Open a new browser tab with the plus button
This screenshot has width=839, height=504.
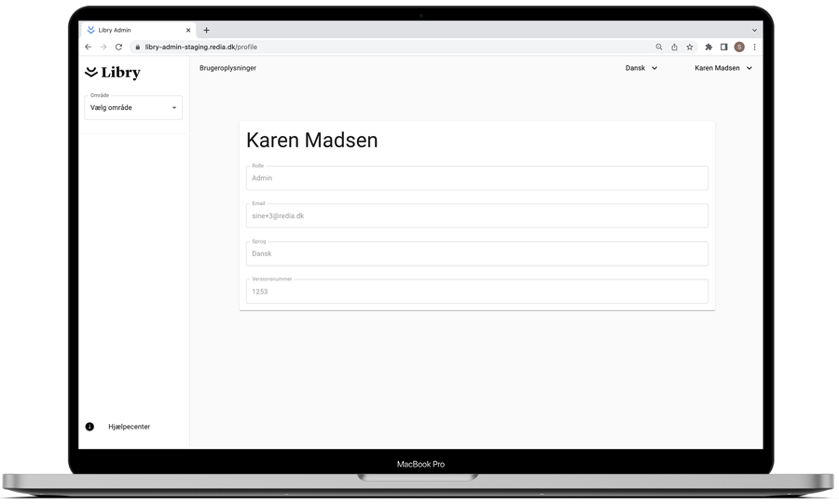206,30
